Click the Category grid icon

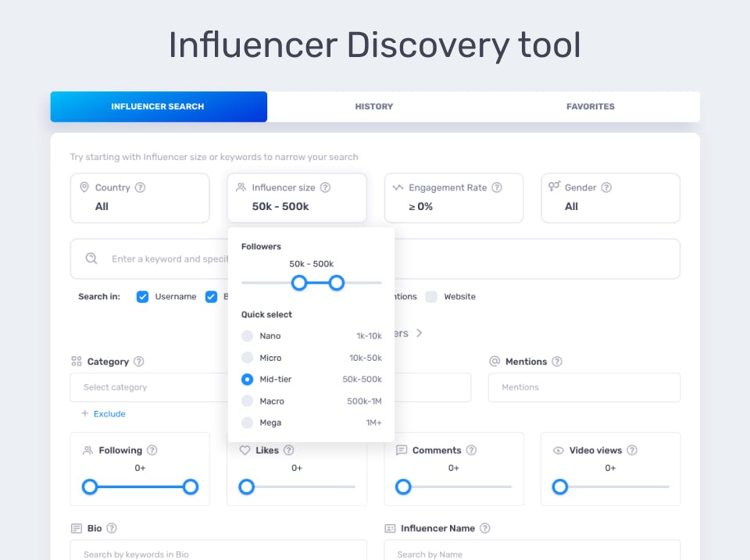(x=77, y=361)
